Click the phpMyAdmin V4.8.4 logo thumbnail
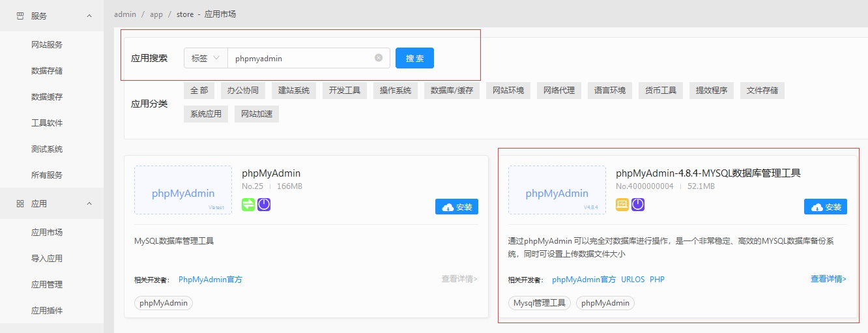 click(557, 190)
